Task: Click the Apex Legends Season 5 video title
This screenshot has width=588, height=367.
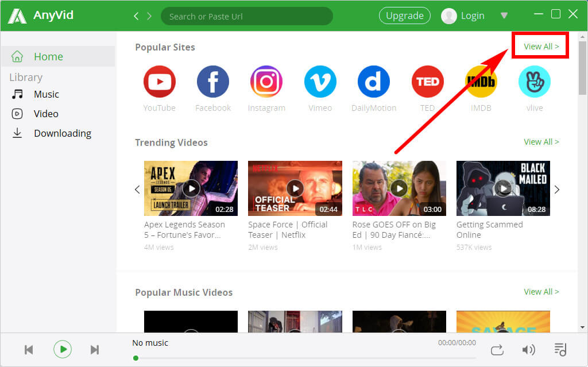Action: click(x=184, y=230)
